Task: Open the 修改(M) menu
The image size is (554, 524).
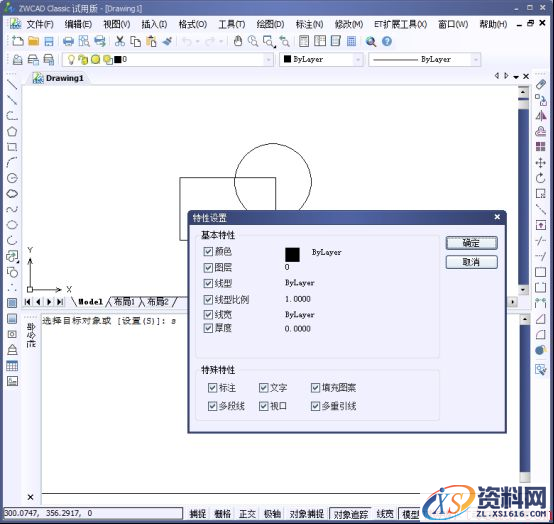Action: point(349,24)
